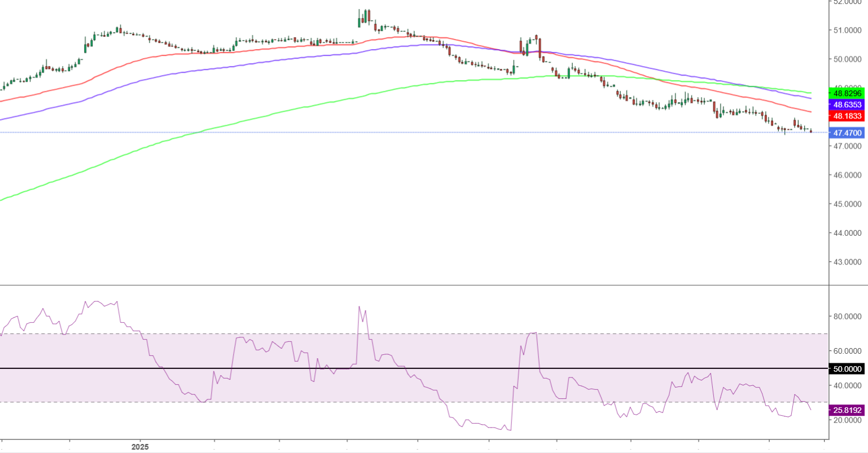Click the 46.0000 price axis label
Viewport: 868px width, 453px height.
(x=847, y=175)
